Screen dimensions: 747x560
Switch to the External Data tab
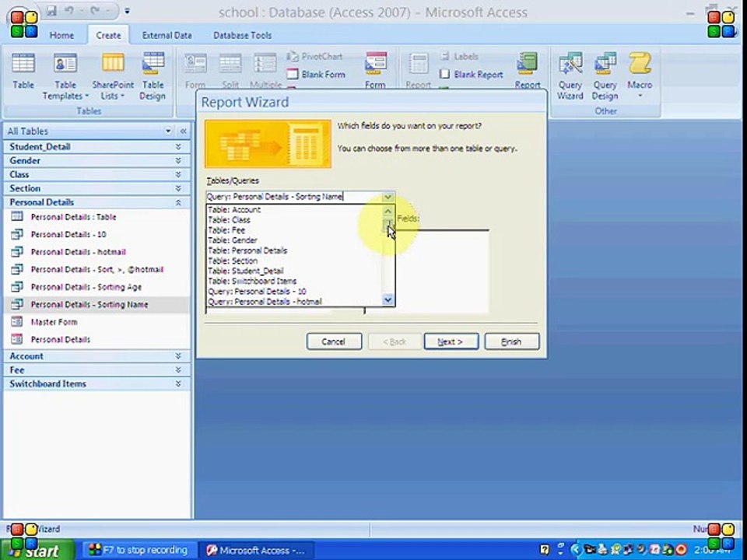coord(167,35)
